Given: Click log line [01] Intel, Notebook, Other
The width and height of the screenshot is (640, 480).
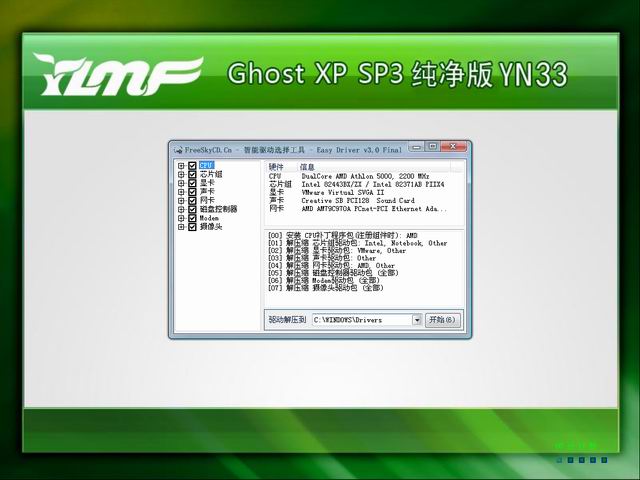Looking at the screenshot, I should (358, 243).
